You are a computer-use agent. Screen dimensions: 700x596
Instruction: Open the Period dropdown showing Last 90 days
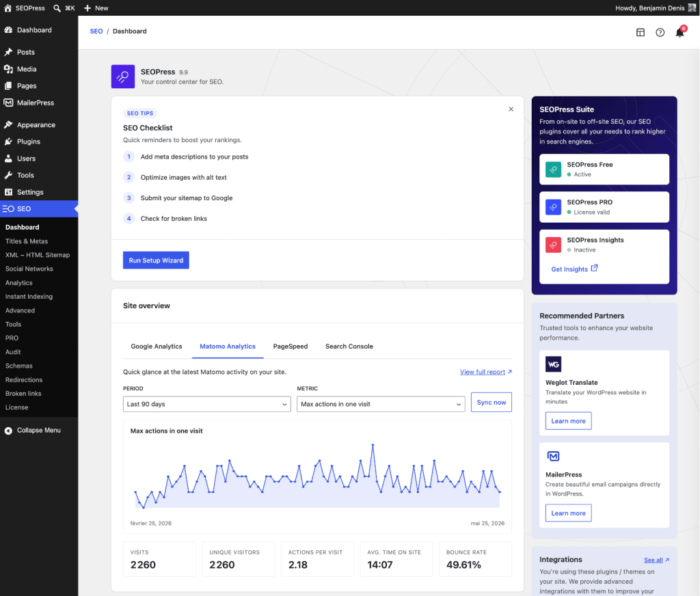[206, 404]
